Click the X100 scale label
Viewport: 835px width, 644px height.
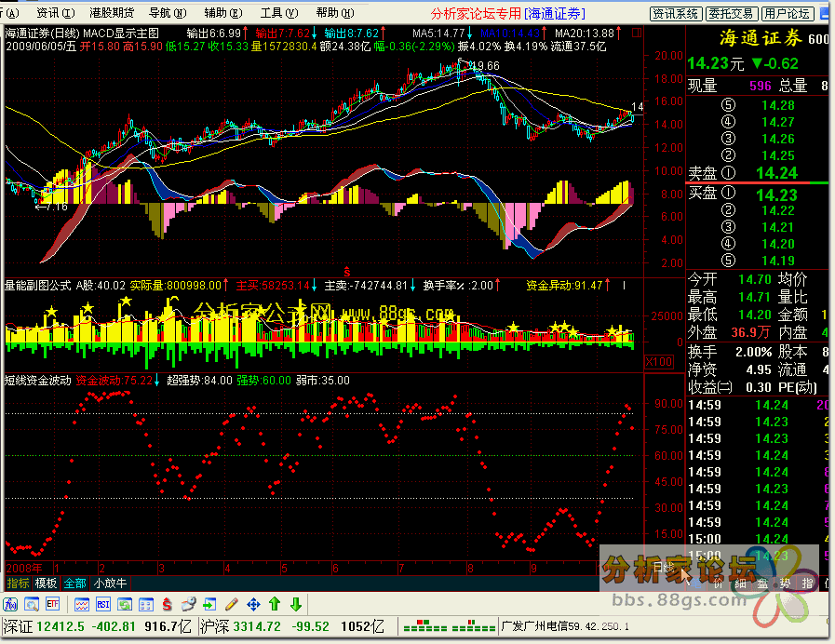pos(658,362)
